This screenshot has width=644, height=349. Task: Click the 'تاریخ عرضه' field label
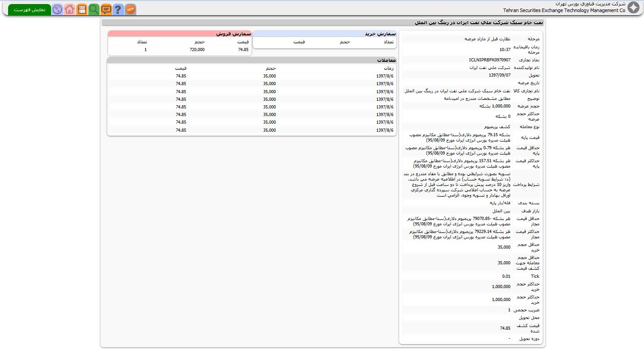529,82
